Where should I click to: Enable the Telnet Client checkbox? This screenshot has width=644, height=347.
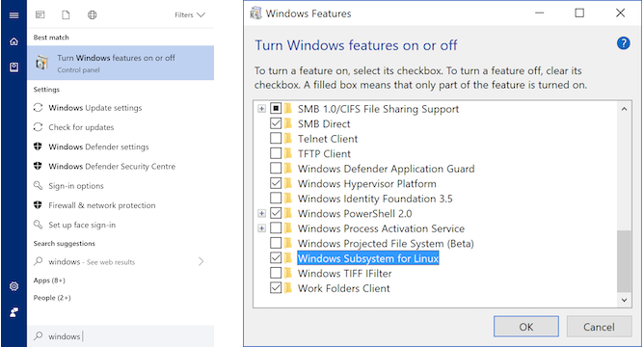coord(276,139)
